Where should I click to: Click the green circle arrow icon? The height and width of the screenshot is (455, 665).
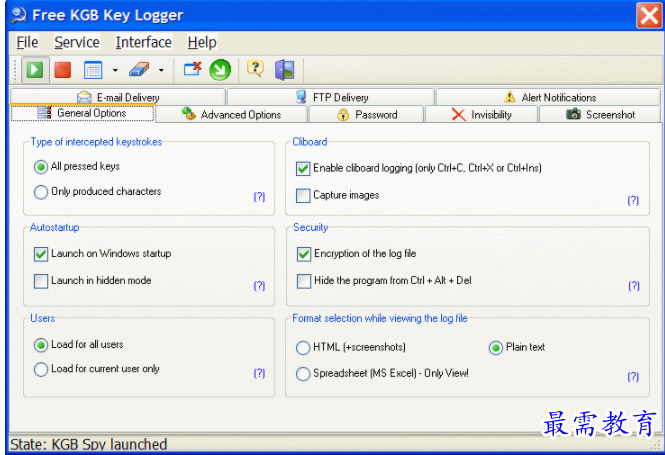[x=220, y=70]
